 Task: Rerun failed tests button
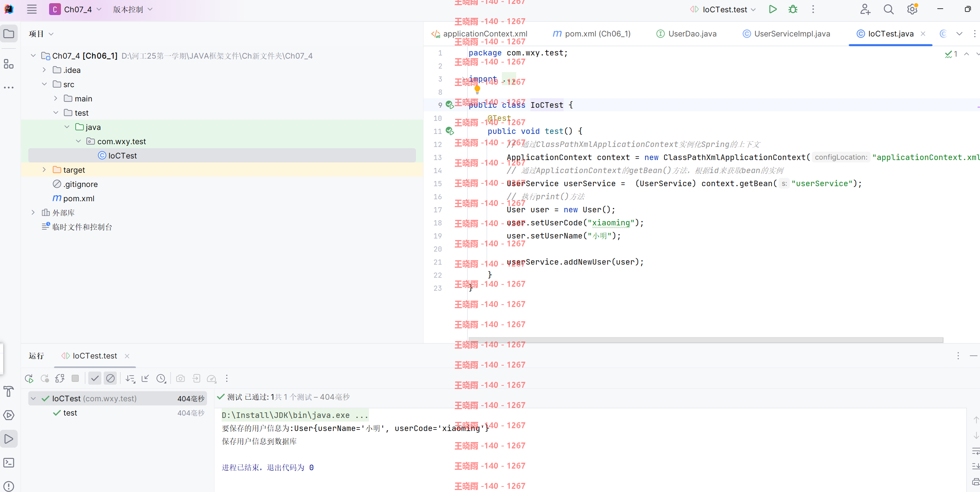coord(45,379)
